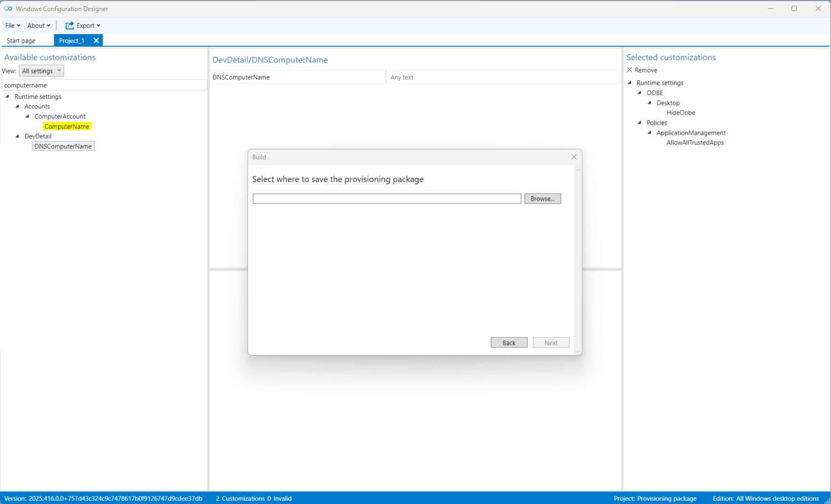The height and width of the screenshot is (504, 831).
Task: Click the Export icon in toolbar
Action: [70, 25]
